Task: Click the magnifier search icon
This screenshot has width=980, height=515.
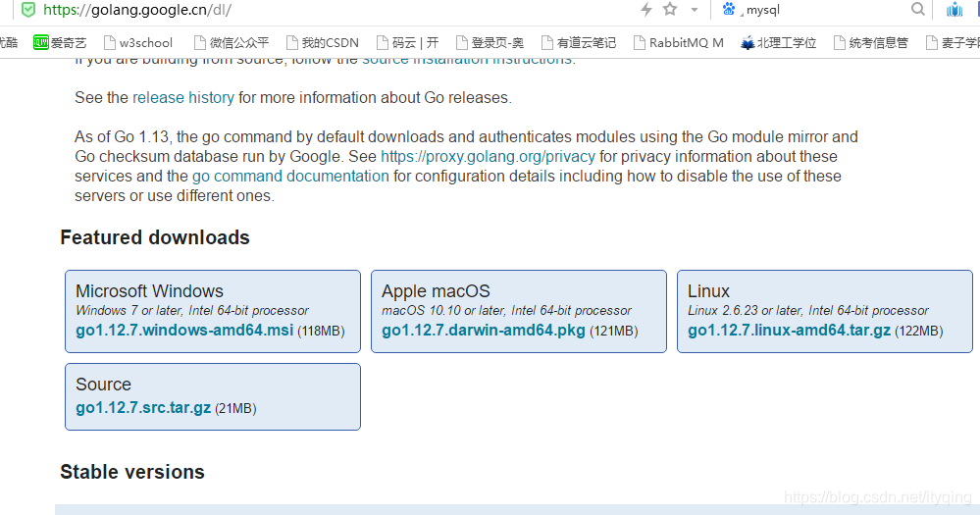Action: [x=917, y=9]
